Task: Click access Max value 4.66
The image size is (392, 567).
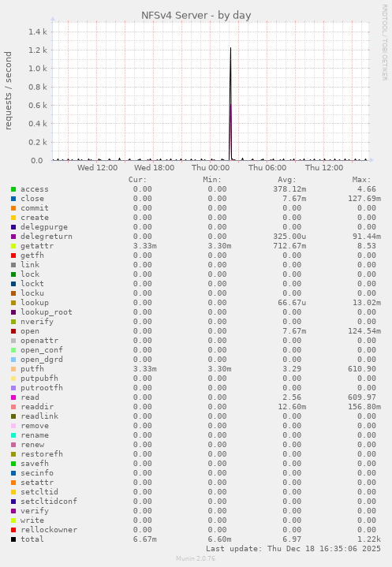Action: click(367, 189)
